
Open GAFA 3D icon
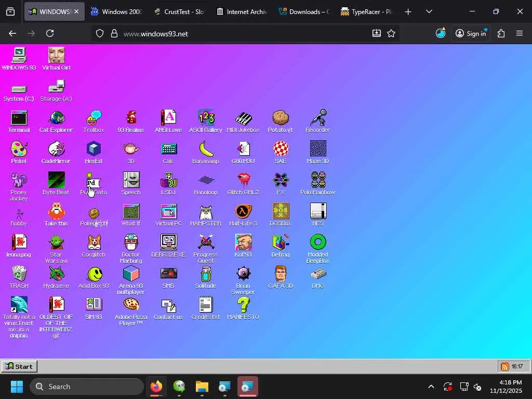(280, 277)
